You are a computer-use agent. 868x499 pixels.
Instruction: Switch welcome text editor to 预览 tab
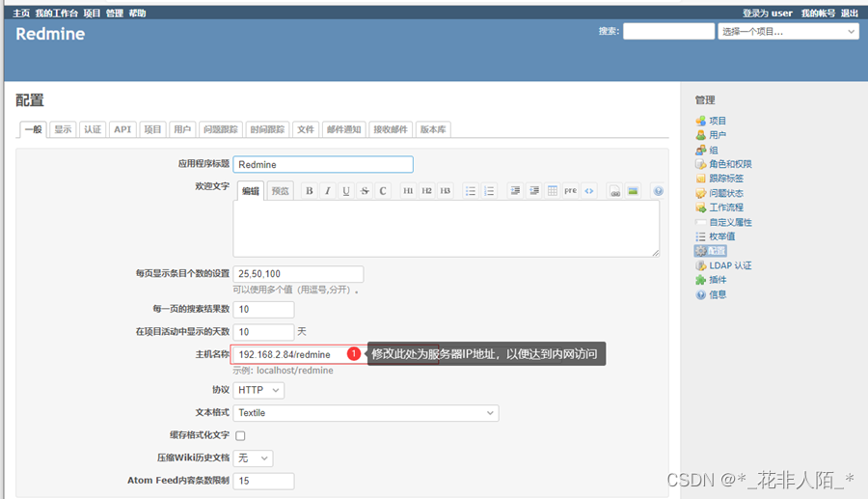[280, 191]
